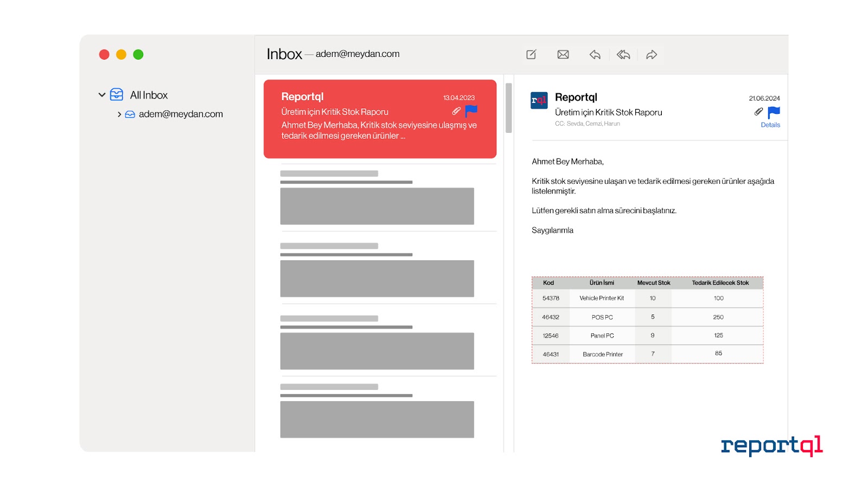The width and height of the screenshot is (868, 488).
Task: Click 'POS PC' table cell
Action: (602, 317)
